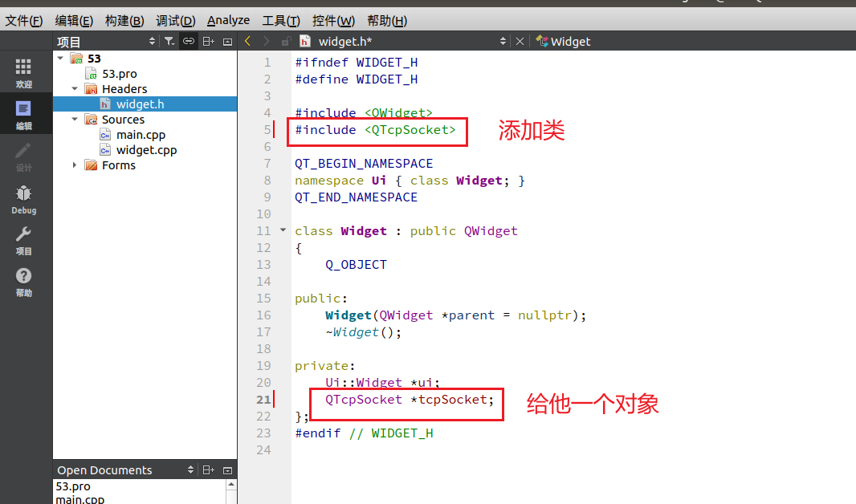Open the Open Documents view selector dropdown
The width and height of the screenshot is (856, 504).
190,469
